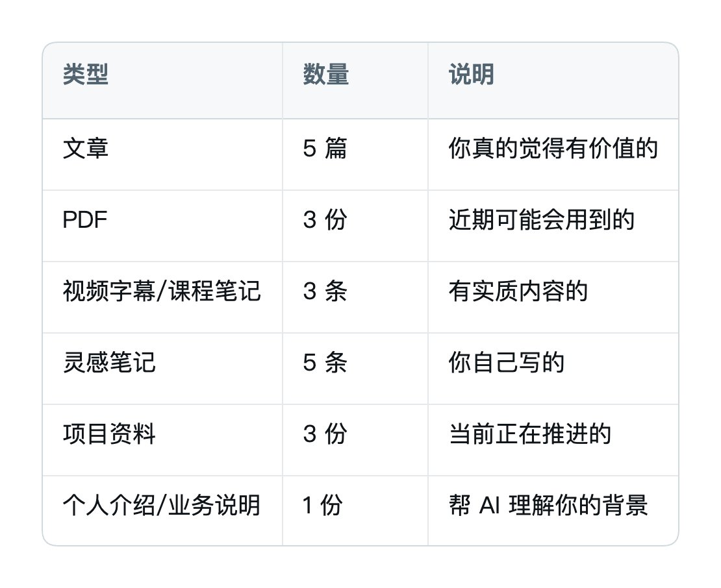
Task: Select the 1 份 quantity cell
Action: tap(355, 511)
